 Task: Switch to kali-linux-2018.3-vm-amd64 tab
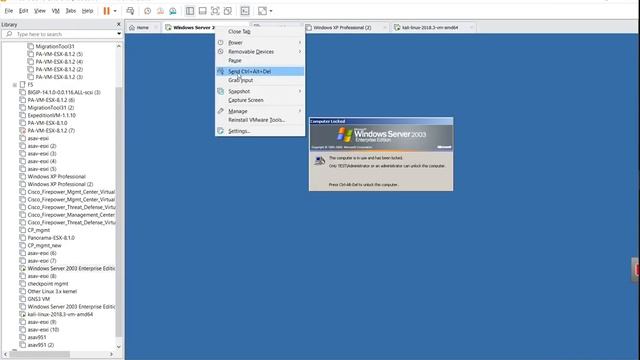[430, 28]
